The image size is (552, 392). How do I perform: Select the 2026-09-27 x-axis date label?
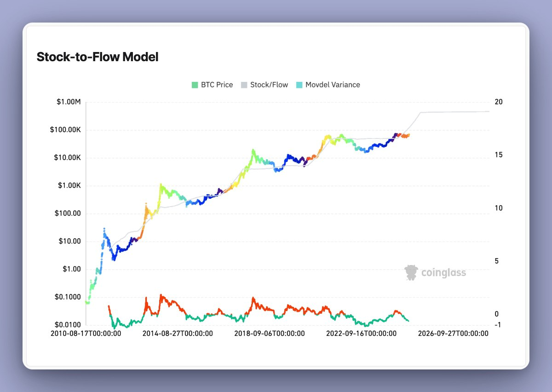click(x=453, y=334)
